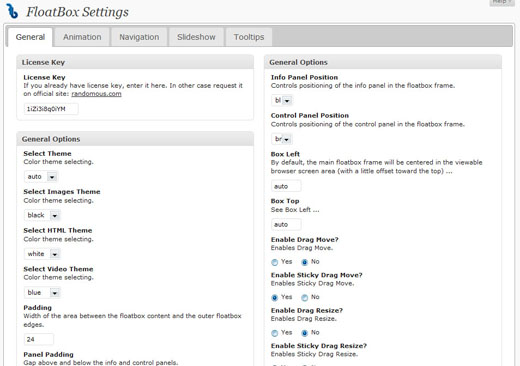Click the License Key input field
The height and width of the screenshot is (366, 520).
coord(51,109)
